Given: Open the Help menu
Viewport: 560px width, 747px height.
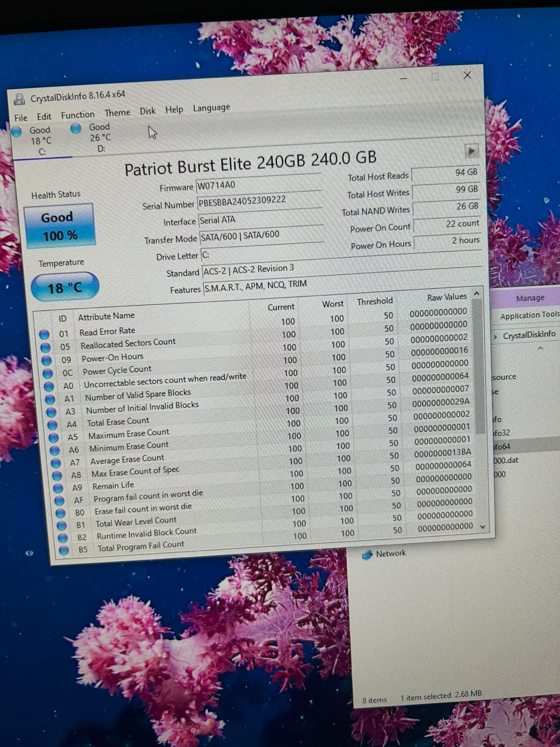Looking at the screenshot, I should (x=174, y=109).
